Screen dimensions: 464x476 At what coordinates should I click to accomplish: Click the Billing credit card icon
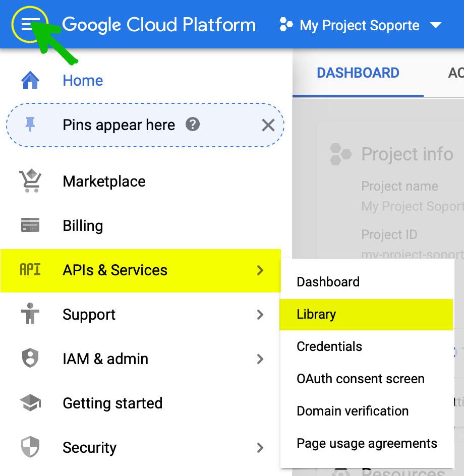(30, 225)
